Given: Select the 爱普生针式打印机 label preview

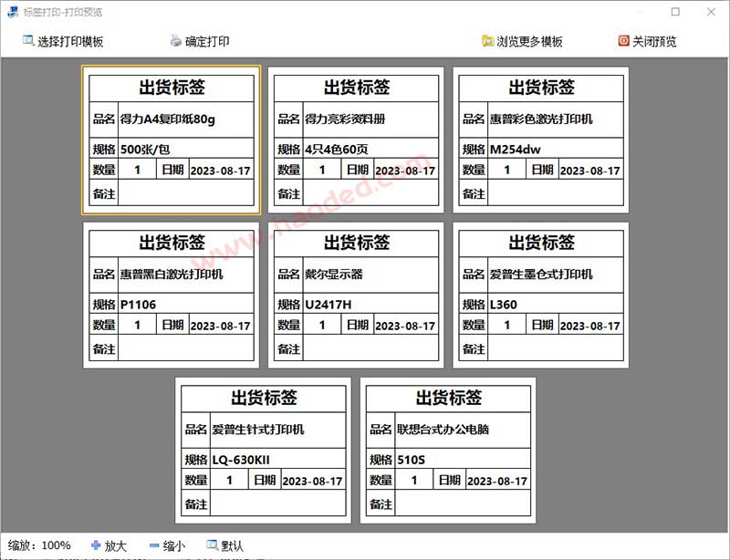Looking at the screenshot, I should (264, 451).
